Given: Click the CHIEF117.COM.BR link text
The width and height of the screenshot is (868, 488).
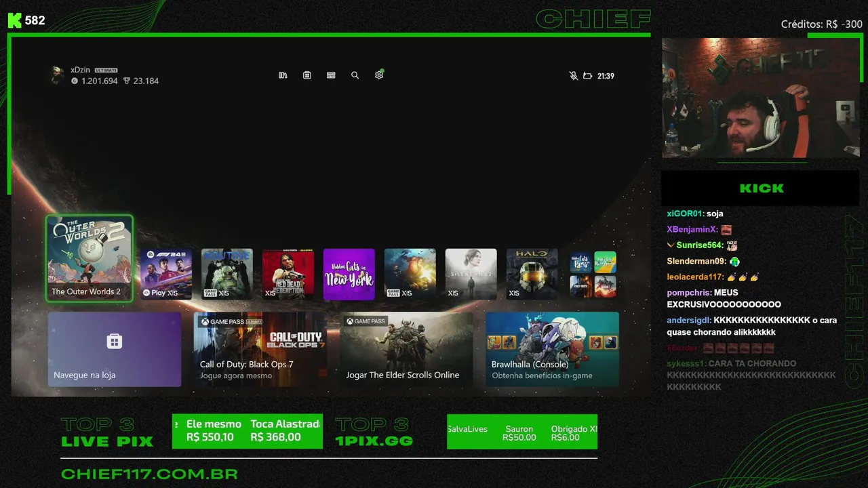Looking at the screenshot, I should coord(149,474).
